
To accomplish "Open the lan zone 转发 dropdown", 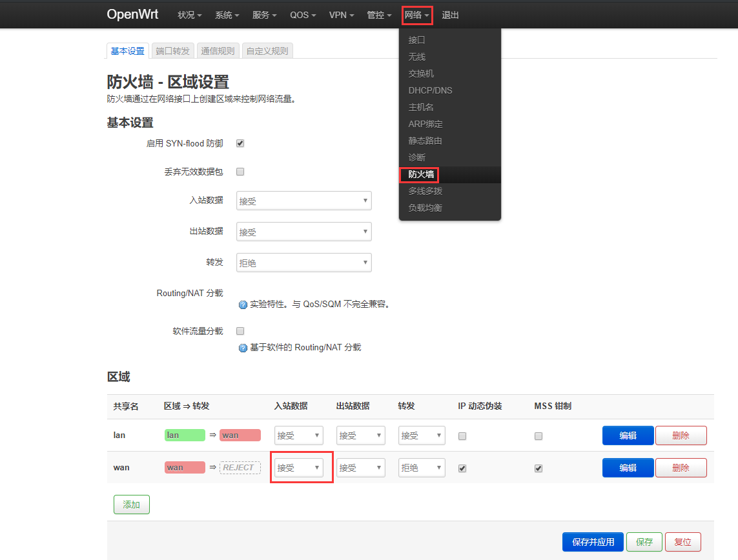I will (422, 435).
